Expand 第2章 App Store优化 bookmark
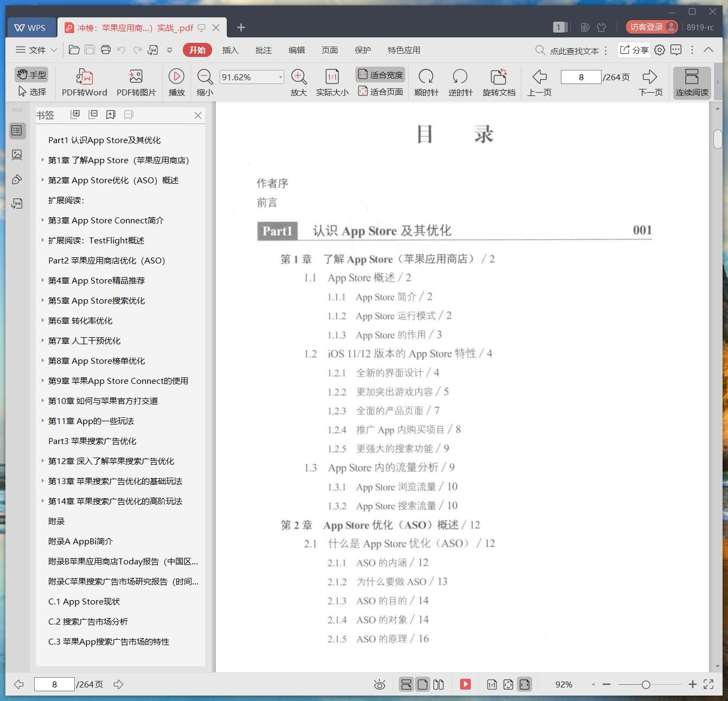The image size is (728, 701). pyautogui.click(x=42, y=180)
